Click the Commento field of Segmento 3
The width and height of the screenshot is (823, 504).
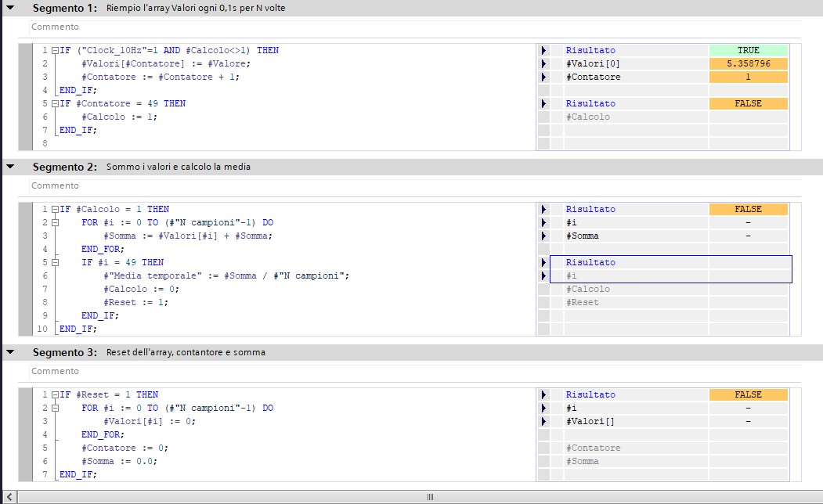[415, 371]
